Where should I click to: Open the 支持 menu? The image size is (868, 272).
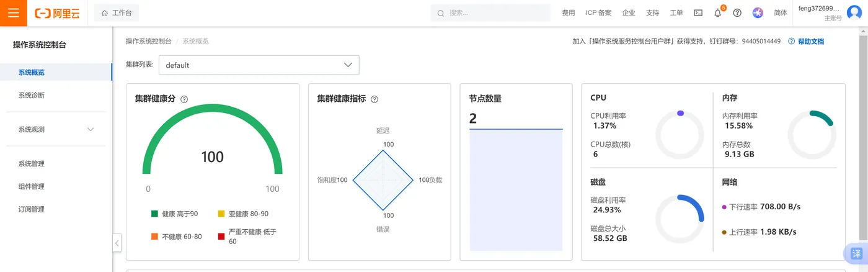pos(652,12)
